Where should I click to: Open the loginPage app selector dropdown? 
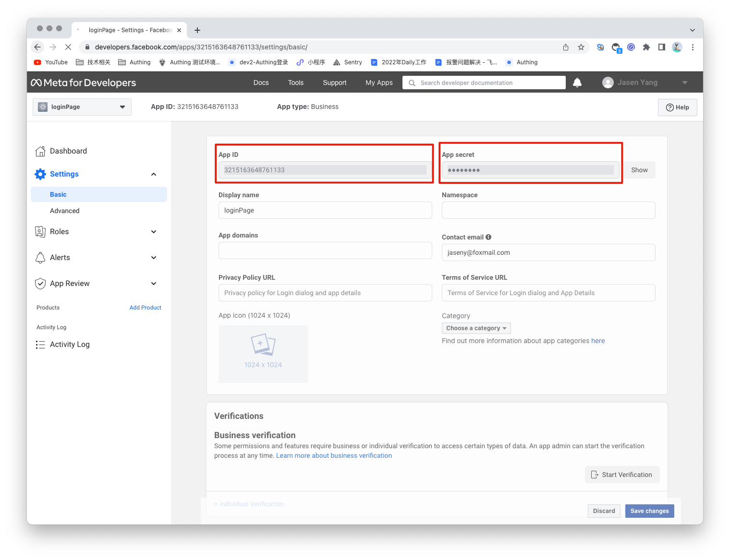point(82,107)
